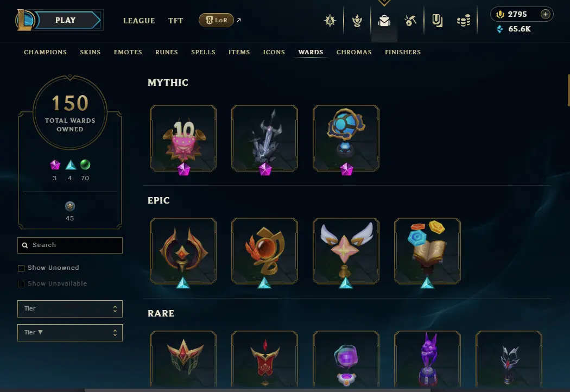Toggle the Show Unavailable checkbox

coord(21,283)
